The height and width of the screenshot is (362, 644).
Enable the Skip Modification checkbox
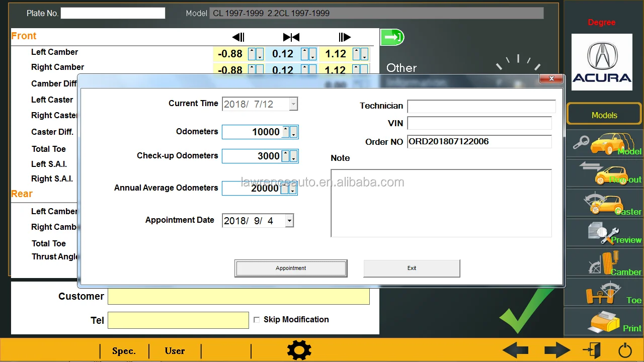[x=257, y=320]
